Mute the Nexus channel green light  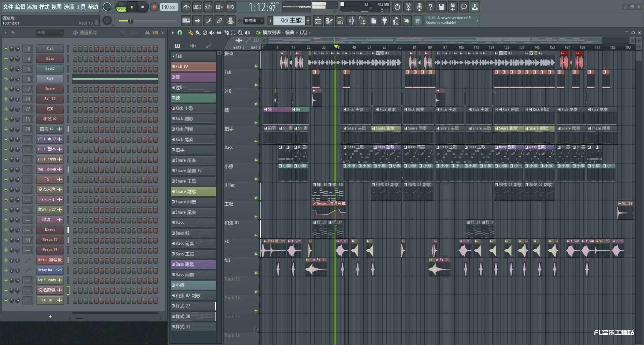click(6, 230)
